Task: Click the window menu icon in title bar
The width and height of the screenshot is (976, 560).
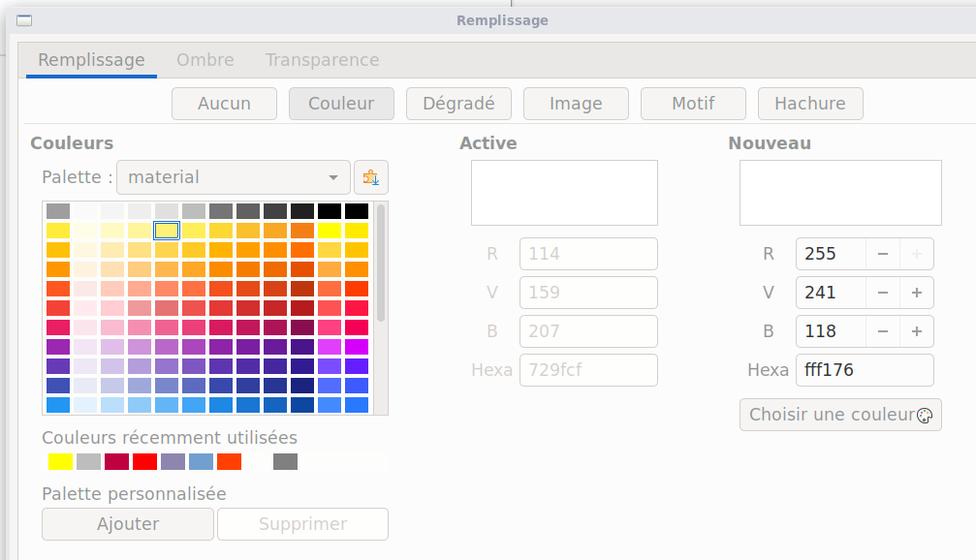Action: point(24,20)
